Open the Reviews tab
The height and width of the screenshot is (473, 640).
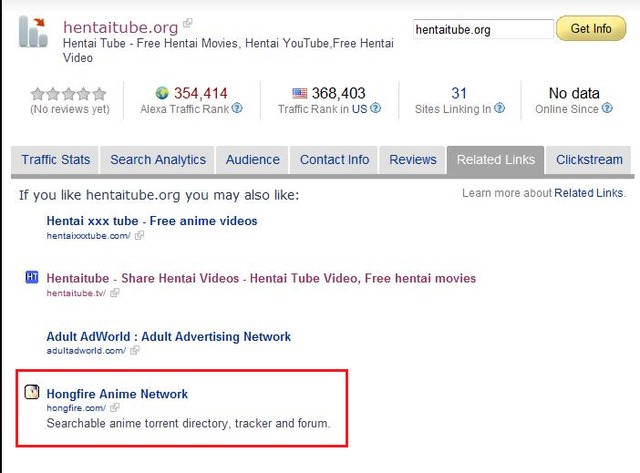pos(413,160)
